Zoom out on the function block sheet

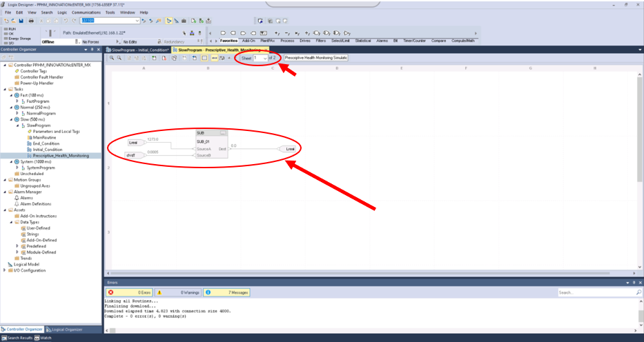point(119,58)
